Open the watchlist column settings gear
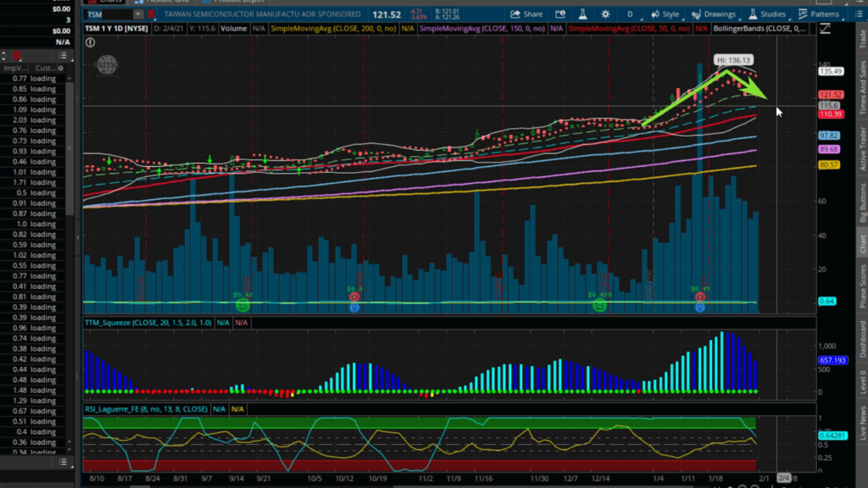Screen dimensions: 868x488 coord(61,68)
